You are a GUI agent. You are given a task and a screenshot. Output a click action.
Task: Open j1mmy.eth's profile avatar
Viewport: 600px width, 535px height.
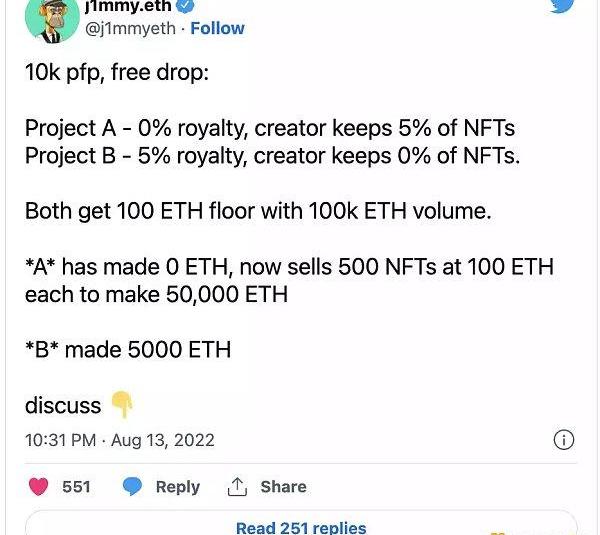(52, 18)
